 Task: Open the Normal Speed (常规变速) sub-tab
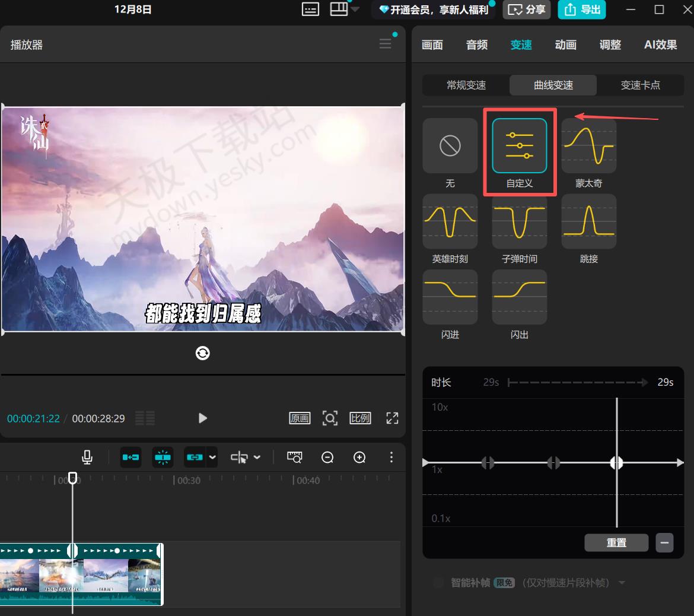(466, 85)
